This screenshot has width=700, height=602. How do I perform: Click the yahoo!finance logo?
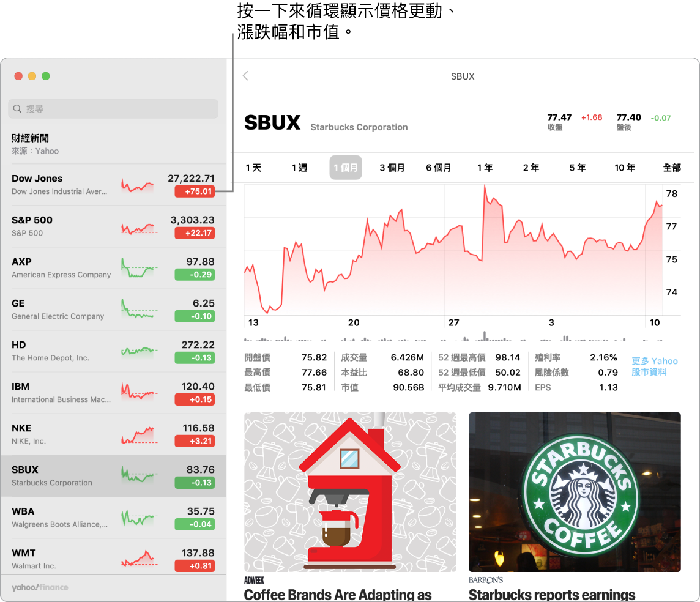40,587
